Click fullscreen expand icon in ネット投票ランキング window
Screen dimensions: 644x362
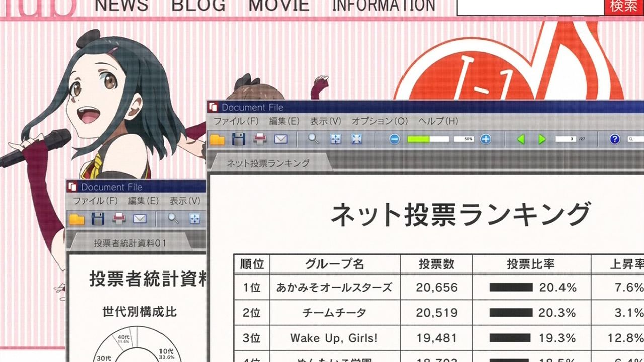tap(356, 139)
